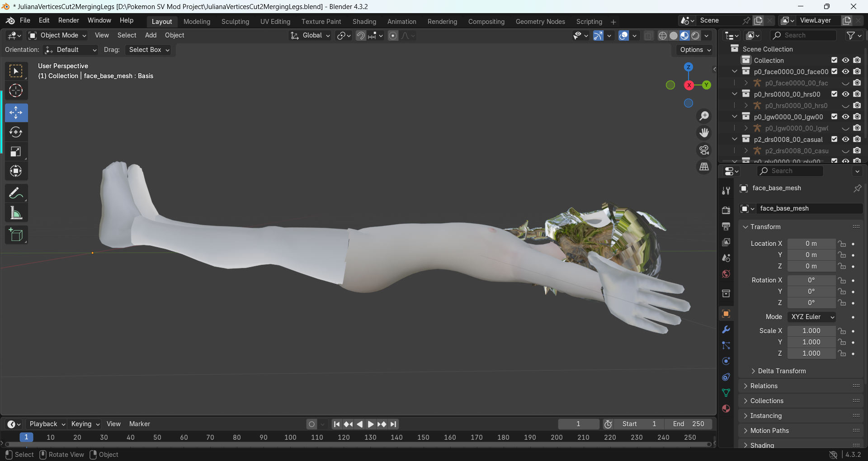Activate the Transform tool
Viewport: 868px width, 461px height.
[x=16, y=171]
